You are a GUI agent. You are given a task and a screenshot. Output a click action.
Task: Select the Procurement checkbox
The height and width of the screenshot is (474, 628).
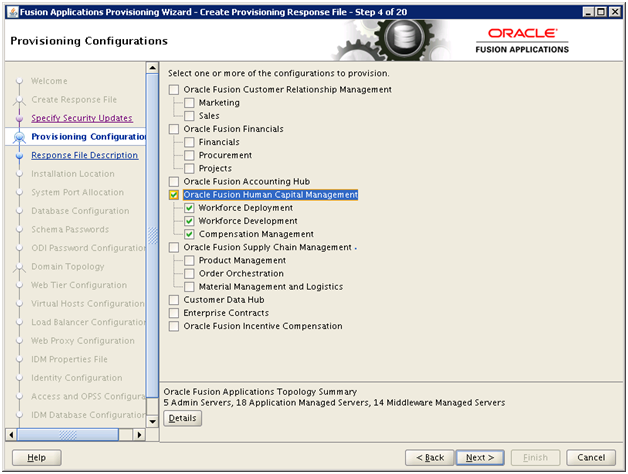pos(189,155)
